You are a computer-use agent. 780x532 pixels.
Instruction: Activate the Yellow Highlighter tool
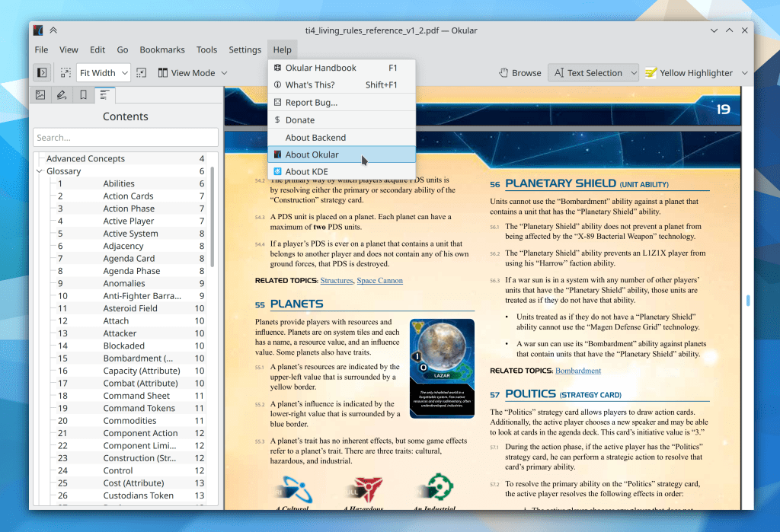coord(689,73)
